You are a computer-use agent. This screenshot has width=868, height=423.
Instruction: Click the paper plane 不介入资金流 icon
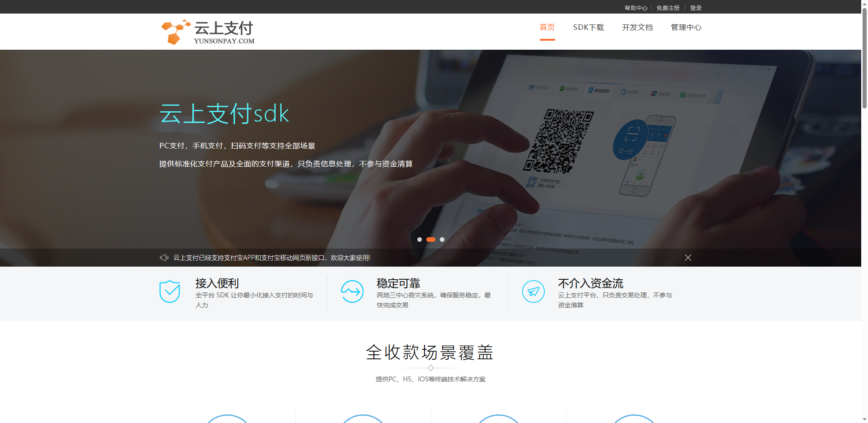[533, 291]
